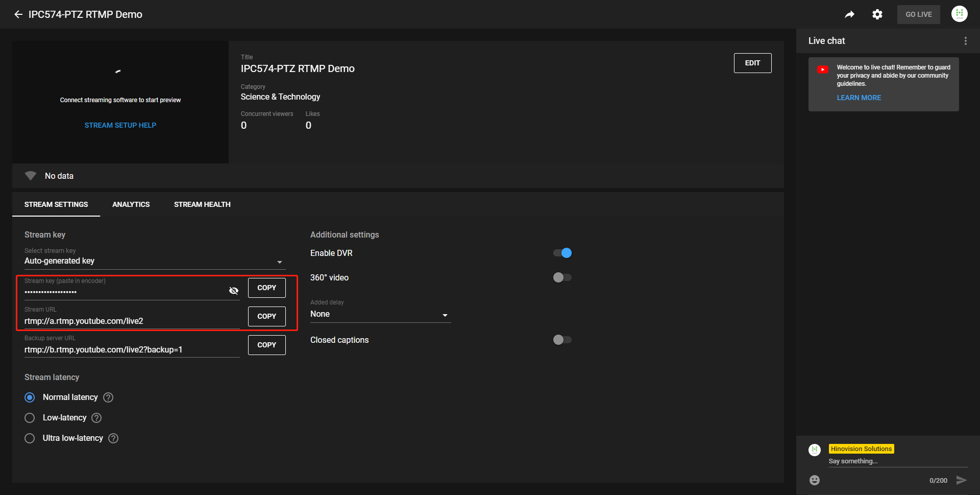This screenshot has height=495, width=980.
Task: Open Live chat three-dot options menu
Action: [x=965, y=41]
